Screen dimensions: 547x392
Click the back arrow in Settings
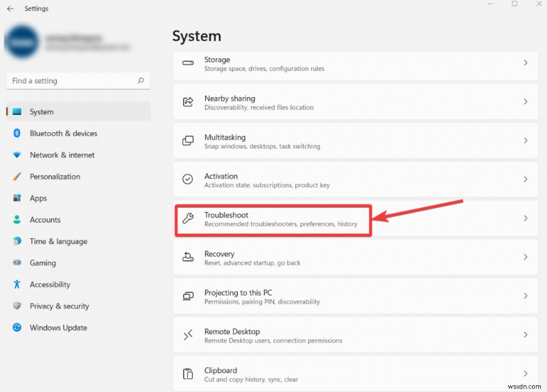pyautogui.click(x=10, y=8)
